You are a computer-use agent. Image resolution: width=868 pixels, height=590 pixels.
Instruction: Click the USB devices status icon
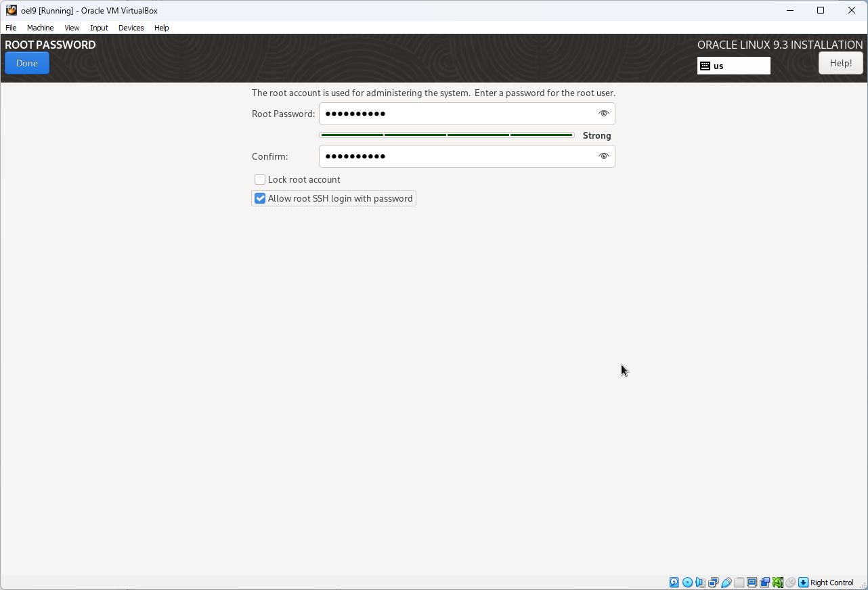(x=726, y=583)
